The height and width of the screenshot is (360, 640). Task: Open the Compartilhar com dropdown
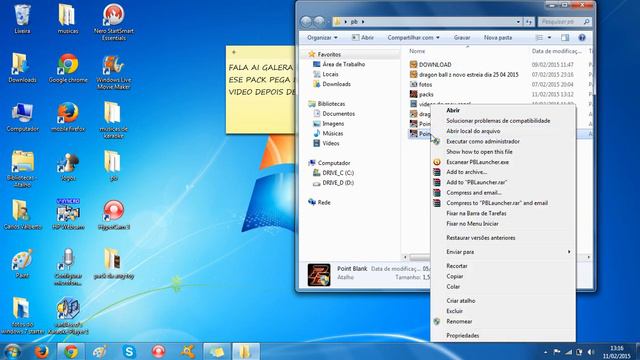point(413,38)
